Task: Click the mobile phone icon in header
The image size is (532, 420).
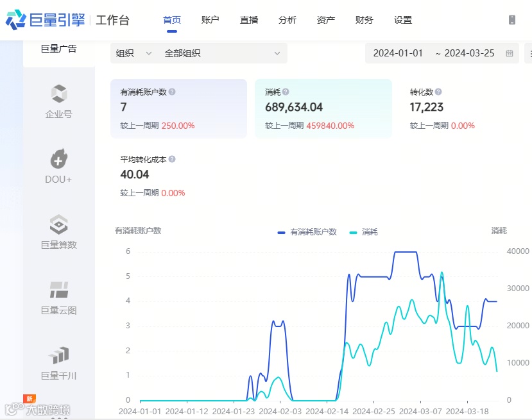Action: [512, 20]
